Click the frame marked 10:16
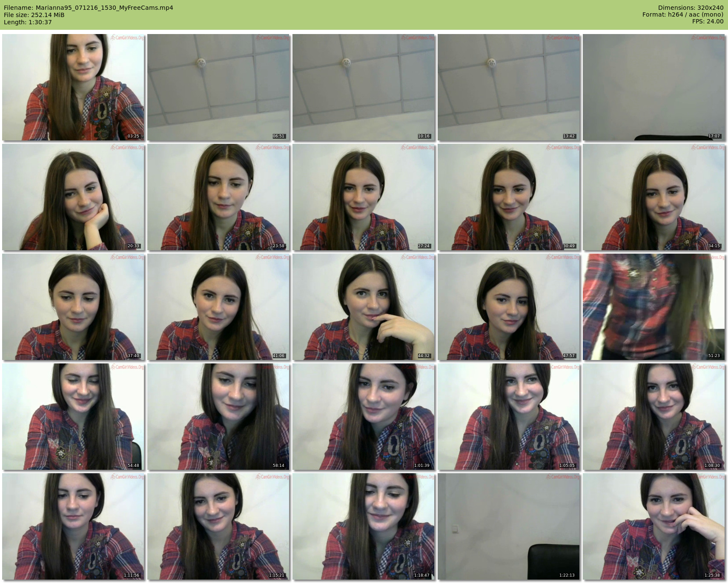Screen dimensions: 728x583 pyautogui.click(x=364, y=87)
